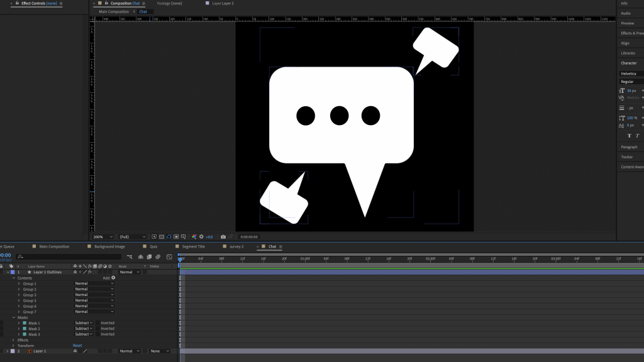The height and width of the screenshot is (362, 644).
Task: Click the Add shape content arrow button
Action: (113, 278)
